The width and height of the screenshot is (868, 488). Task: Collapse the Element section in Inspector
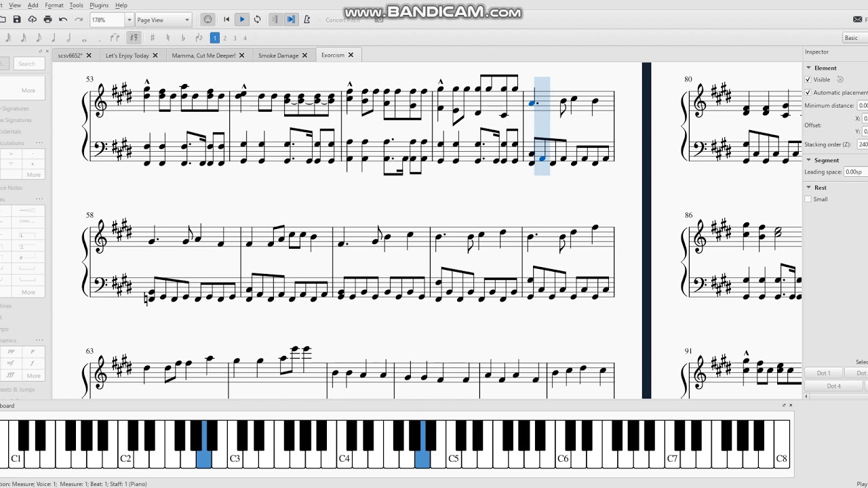click(809, 68)
